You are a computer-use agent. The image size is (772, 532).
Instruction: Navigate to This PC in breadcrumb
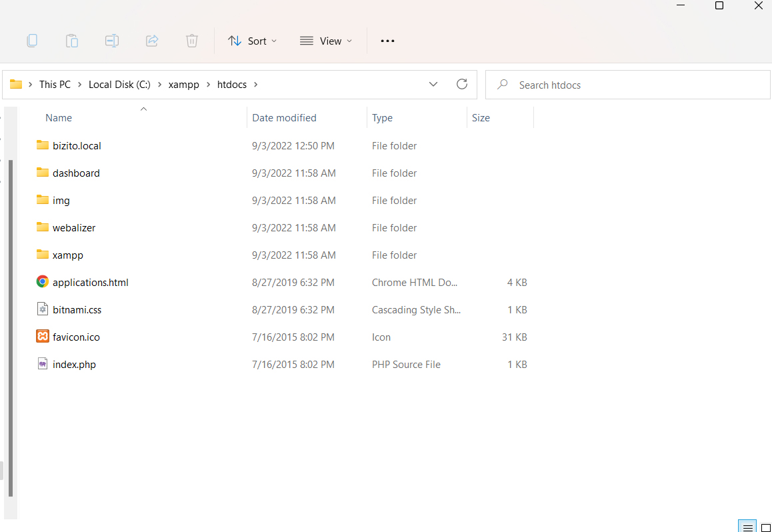(x=55, y=85)
